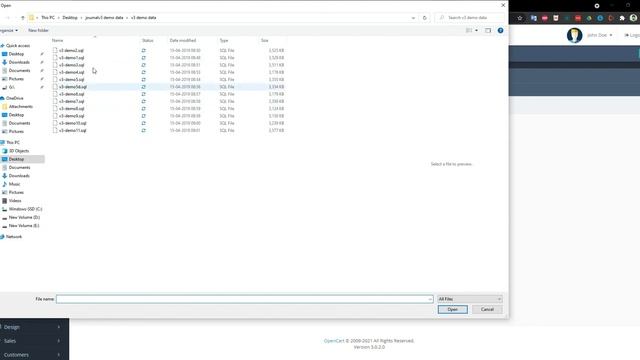
Task: Click the sync status icon for v3-demo11.sql
Action: pyautogui.click(x=144, y=131)
